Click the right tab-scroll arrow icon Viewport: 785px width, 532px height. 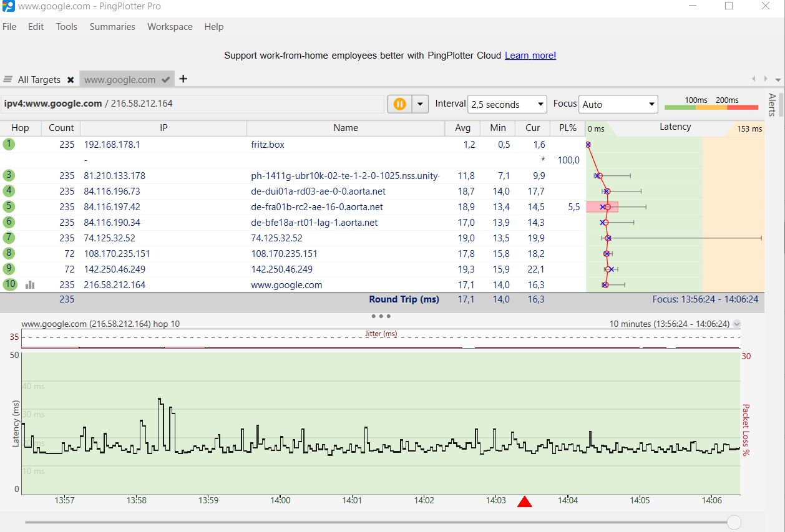766,79
